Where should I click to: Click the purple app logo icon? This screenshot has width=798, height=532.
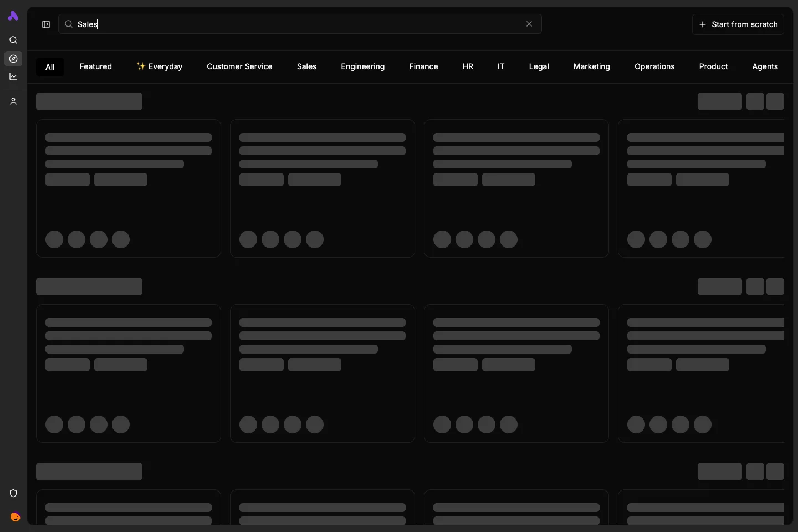pos(13,16)
